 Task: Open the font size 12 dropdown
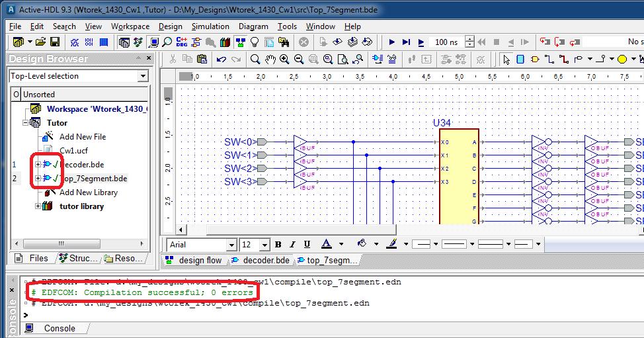click(x=264, y=245)
